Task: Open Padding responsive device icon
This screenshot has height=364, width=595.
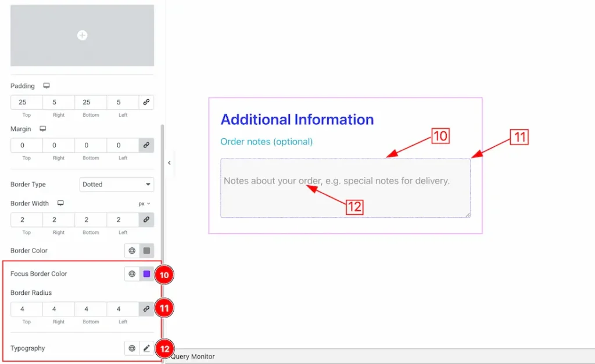Action: [46, 86]
